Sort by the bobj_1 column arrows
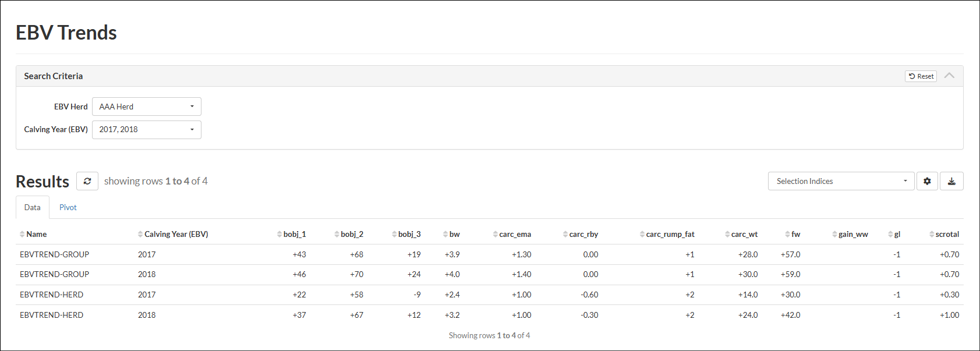980x351 pixels. coord(280,234)
